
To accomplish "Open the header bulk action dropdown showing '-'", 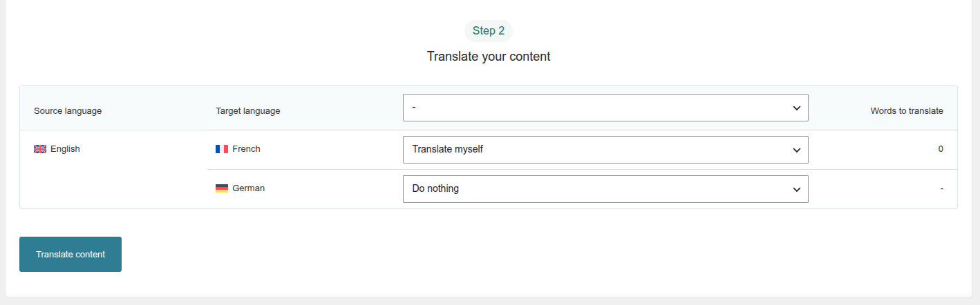I will coord(605,108).
